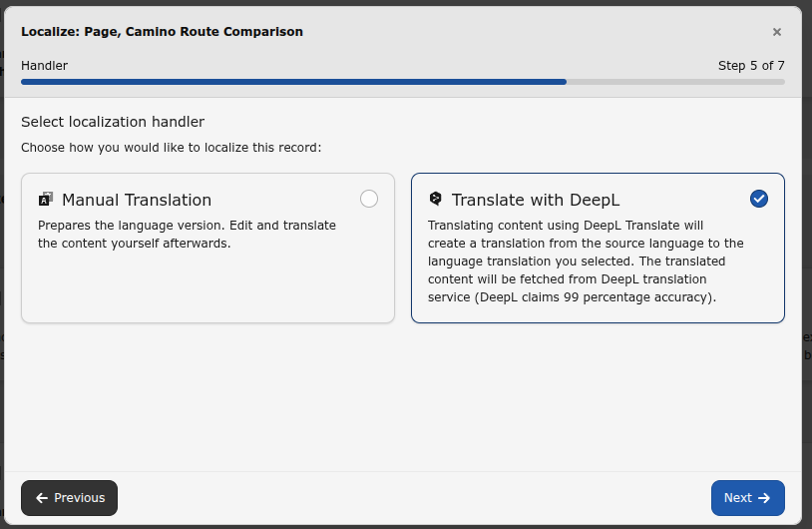
Task: Click the DeepL description paragraph
Action: (586, 262)
